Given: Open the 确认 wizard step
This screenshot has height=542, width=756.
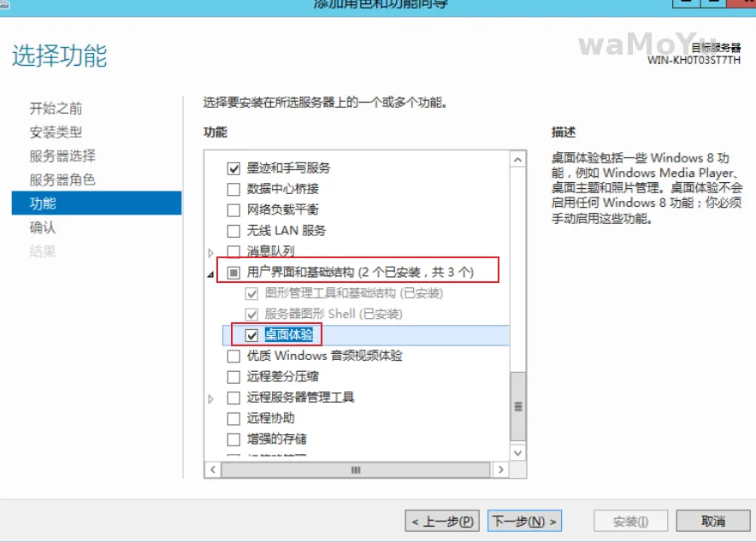Looking at the screenshot, I should 43,227.
